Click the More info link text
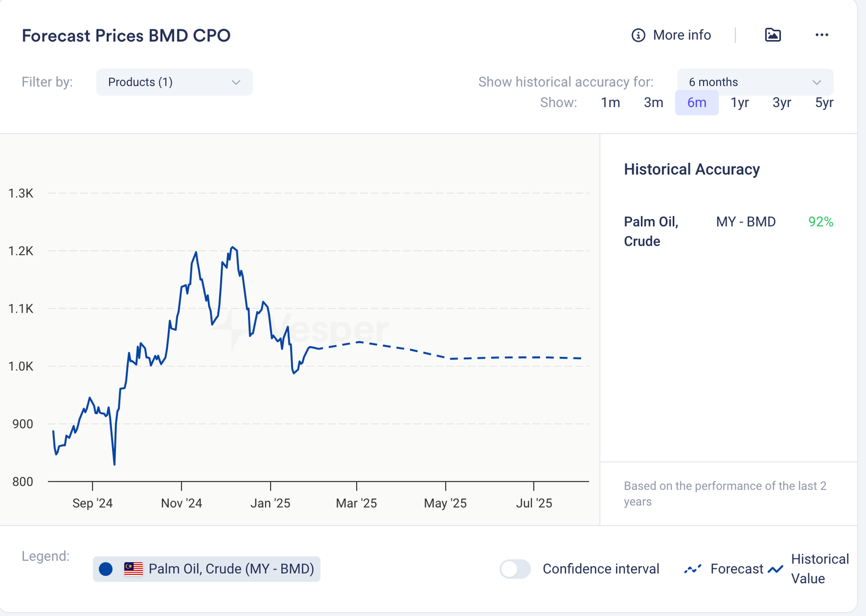Image resolution: width=866 pixels, height=616 pixels. click(x=682, y=35)
